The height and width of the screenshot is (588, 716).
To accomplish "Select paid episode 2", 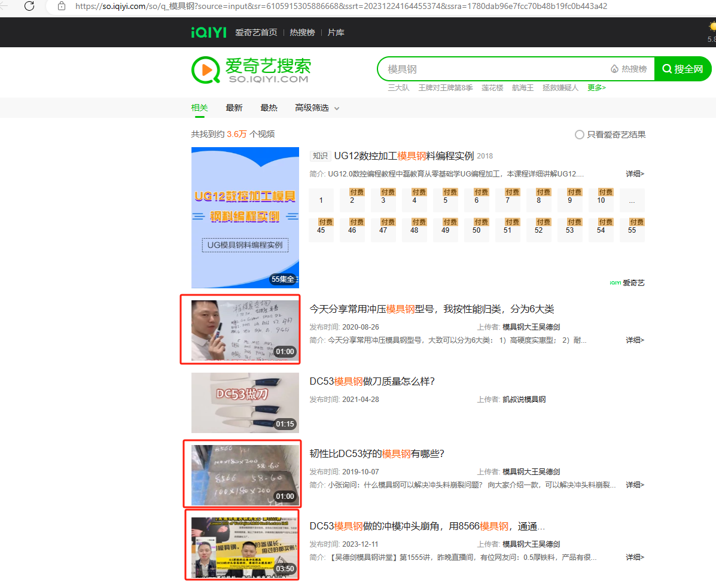I will pos(352,200).
